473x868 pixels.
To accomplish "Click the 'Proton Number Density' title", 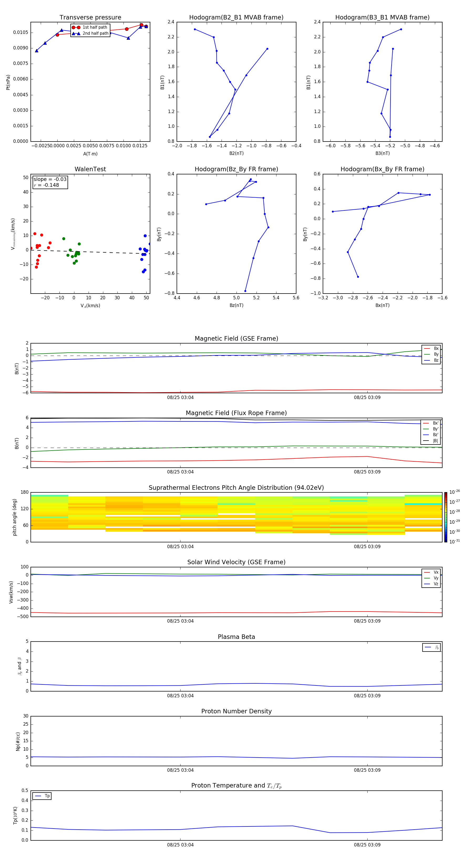I will coord(236,711).
